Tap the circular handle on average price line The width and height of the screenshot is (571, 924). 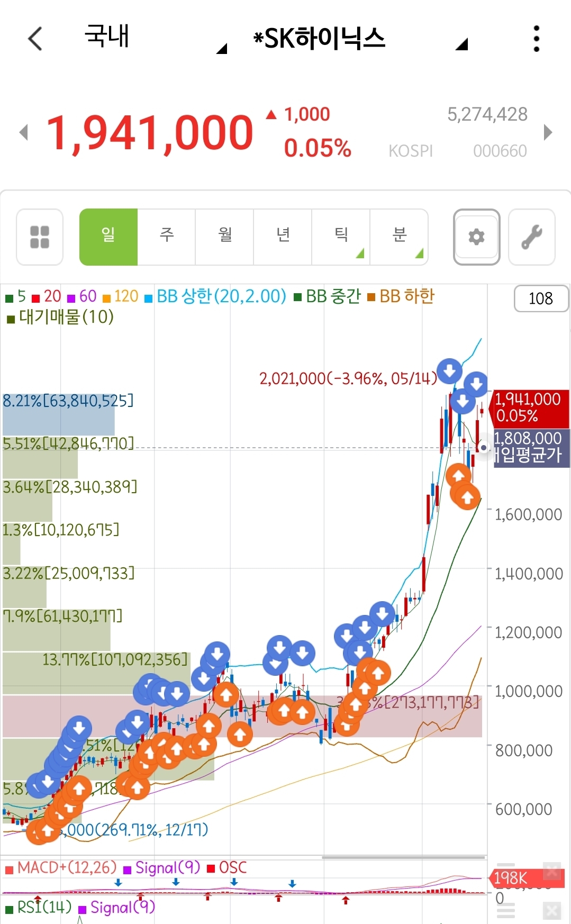tap(483, 448)
